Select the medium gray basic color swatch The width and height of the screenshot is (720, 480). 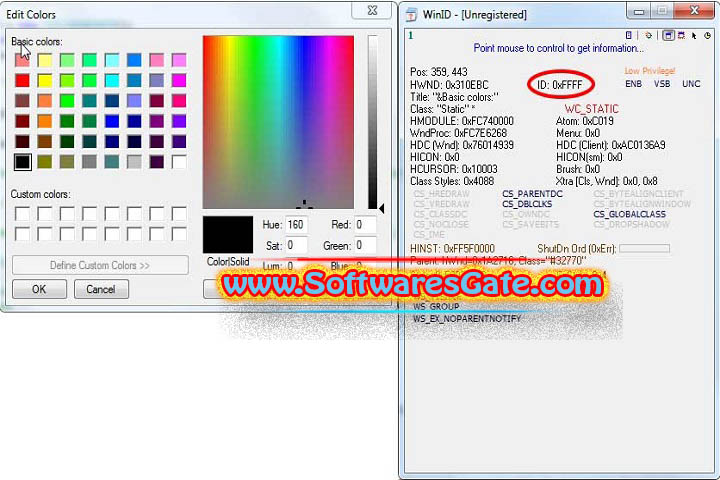tap(90, 162)
